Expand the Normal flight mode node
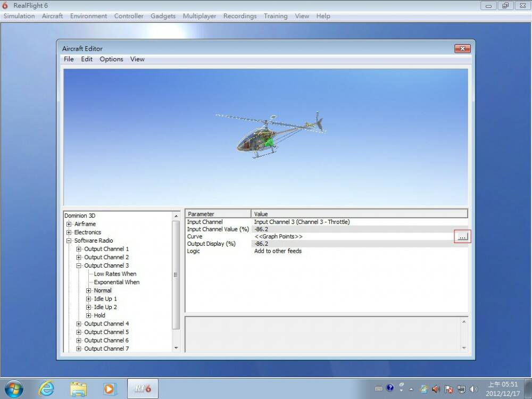 [x=88, y=290]
